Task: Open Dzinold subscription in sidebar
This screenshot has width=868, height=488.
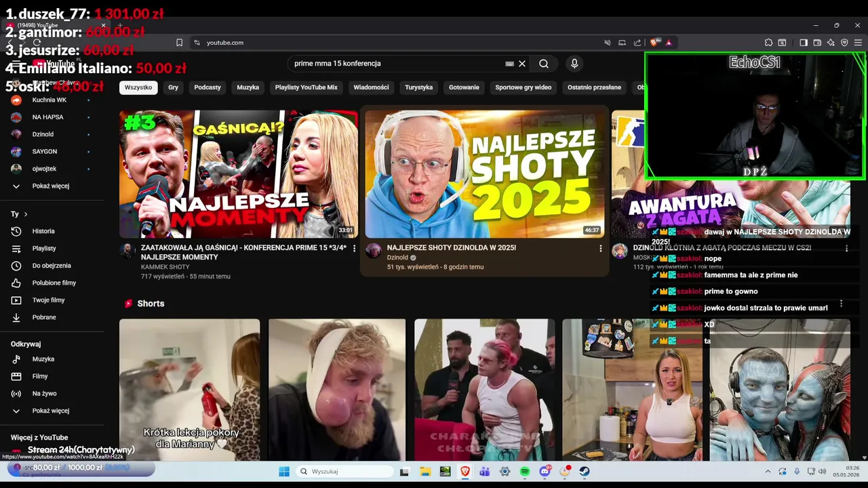Action: pyautogui.click(x=43, y=134)
